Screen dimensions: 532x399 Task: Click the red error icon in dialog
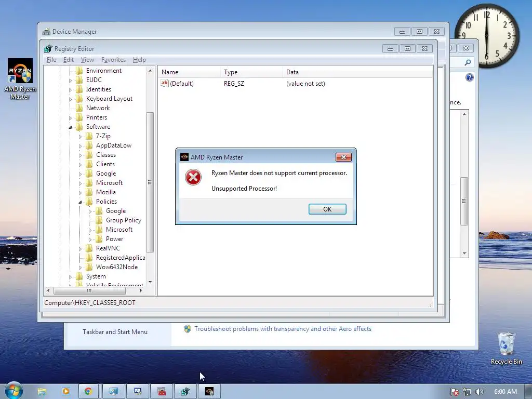coord(193,177)
